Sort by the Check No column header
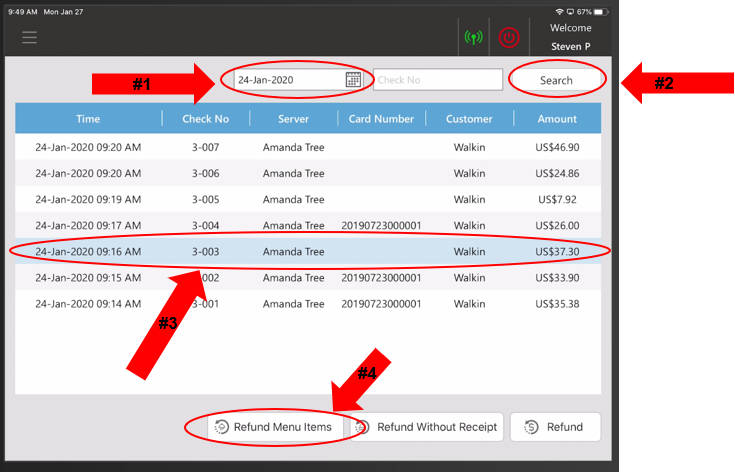Viewport: 735px width, 473px height. 206,119
